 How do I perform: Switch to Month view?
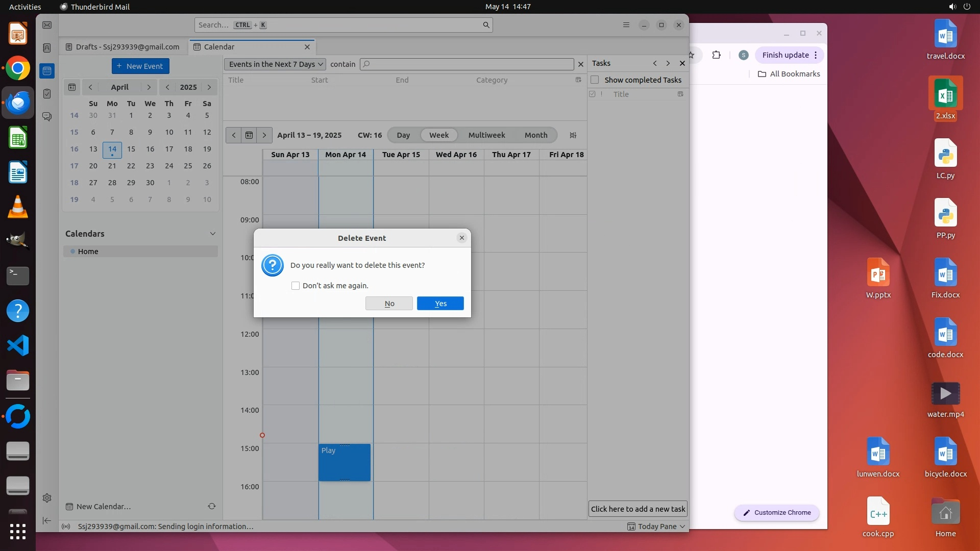click(535, 135)
